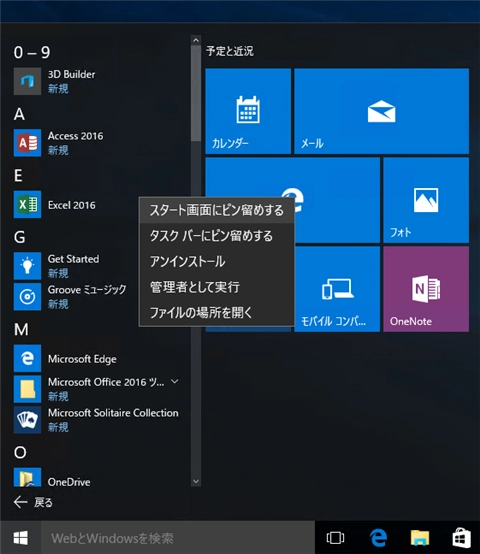Open File Explorer from the taskbar
Image resolution: width=480 pixels, height=554 pixels.
[420, 538]
